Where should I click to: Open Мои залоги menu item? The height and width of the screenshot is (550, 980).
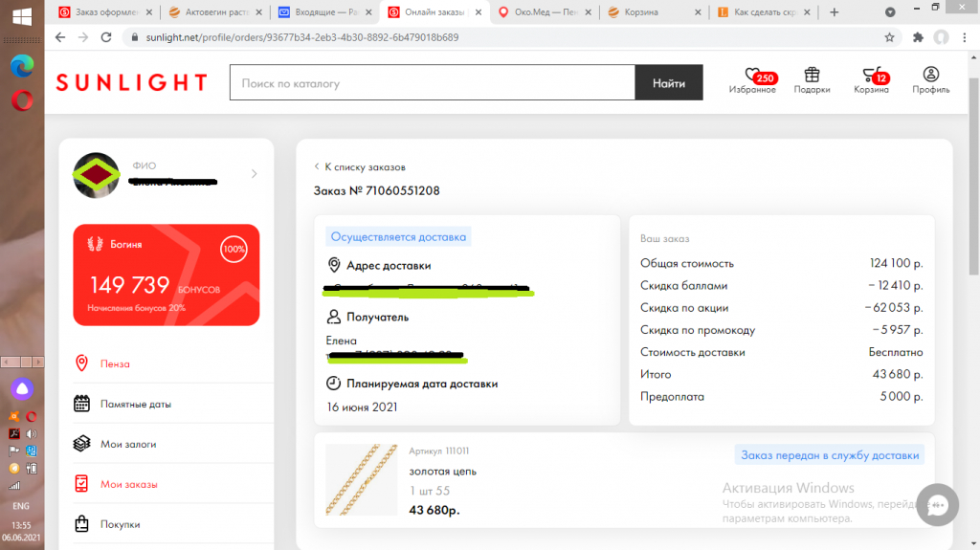[128, 444]
